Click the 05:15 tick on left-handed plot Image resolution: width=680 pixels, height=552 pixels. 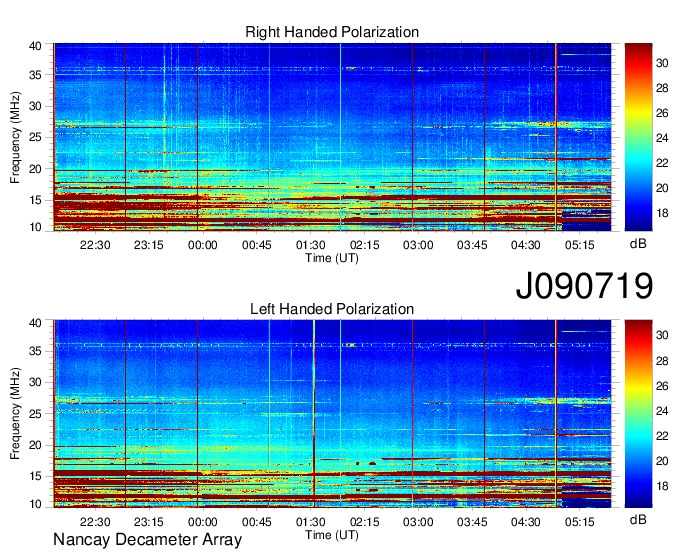click(580, 522)
